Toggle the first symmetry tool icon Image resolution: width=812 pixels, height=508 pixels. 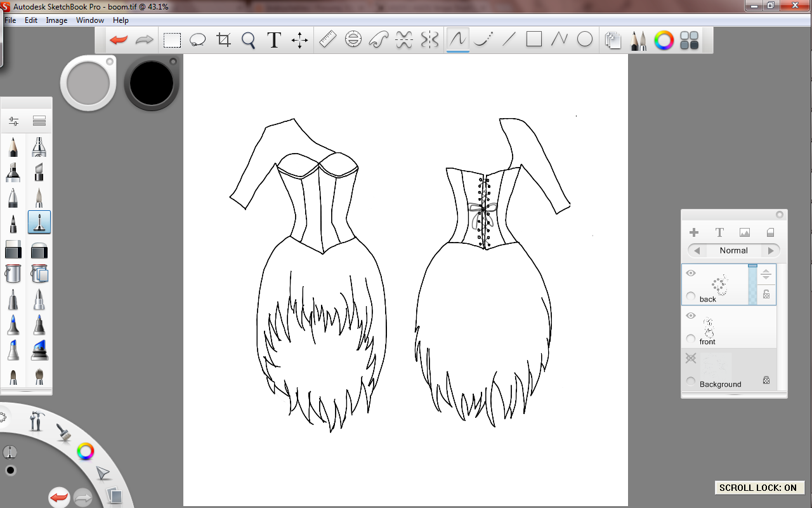pos(404,40)
